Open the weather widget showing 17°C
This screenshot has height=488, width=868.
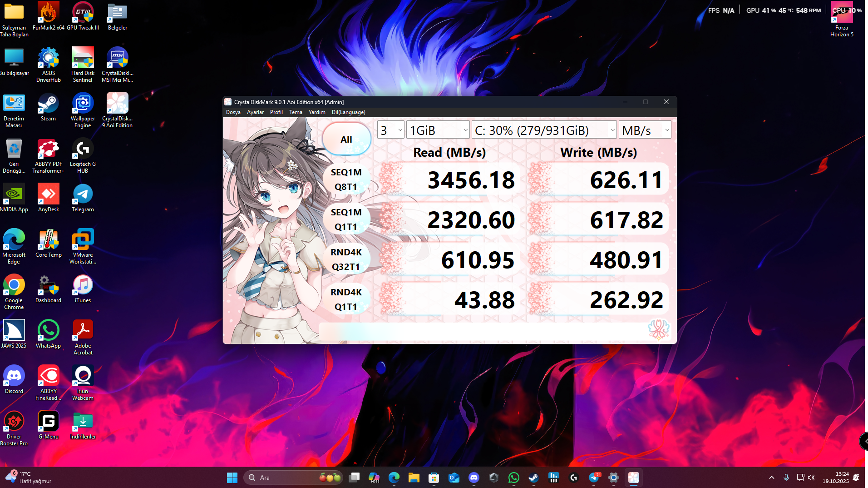point(29,477)
